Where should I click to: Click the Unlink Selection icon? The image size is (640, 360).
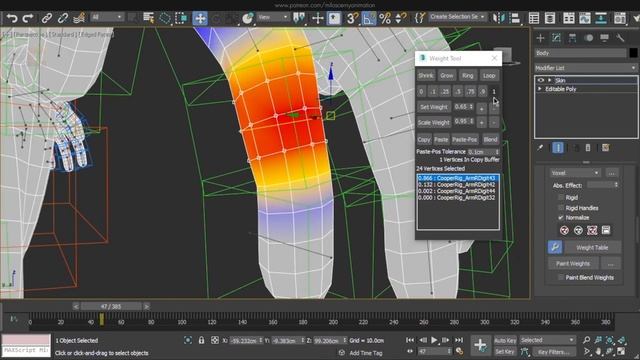tap(62, 18)
